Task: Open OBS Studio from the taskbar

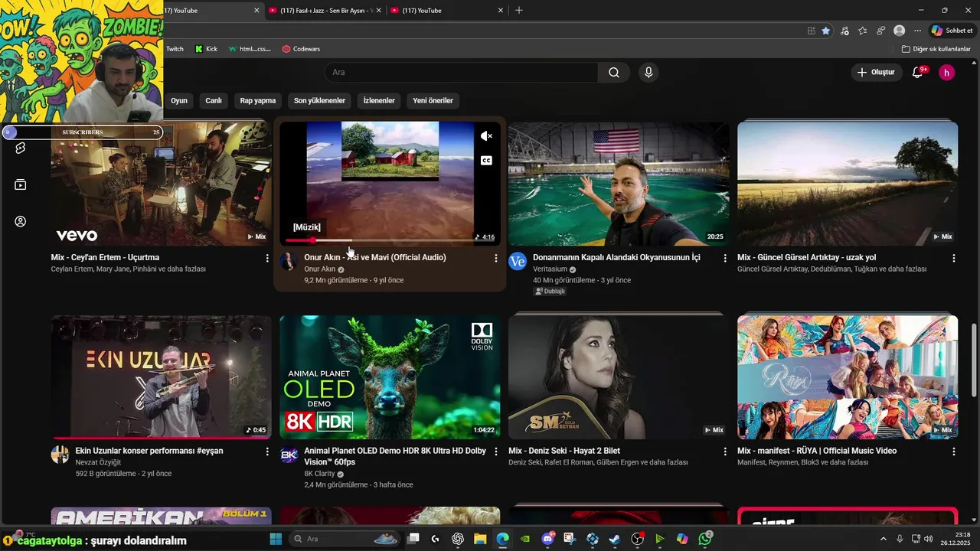Action: tap(638, 539)
